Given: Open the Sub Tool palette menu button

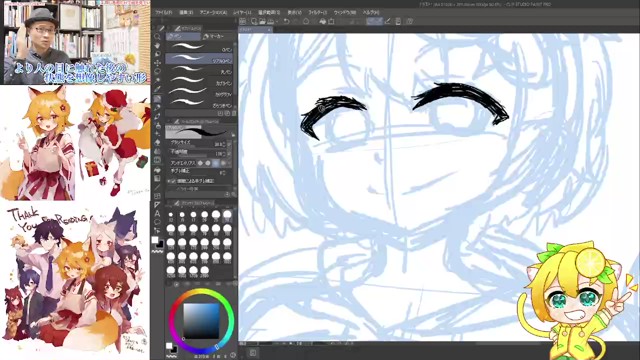Looking at the screenshot, I should point(169,28).
